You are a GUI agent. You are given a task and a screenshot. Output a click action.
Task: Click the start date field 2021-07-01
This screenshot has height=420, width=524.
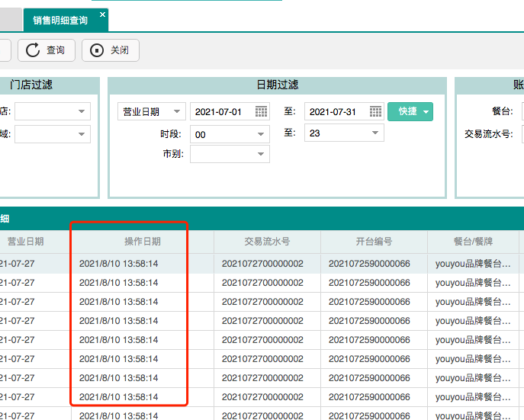coord(221,111)
